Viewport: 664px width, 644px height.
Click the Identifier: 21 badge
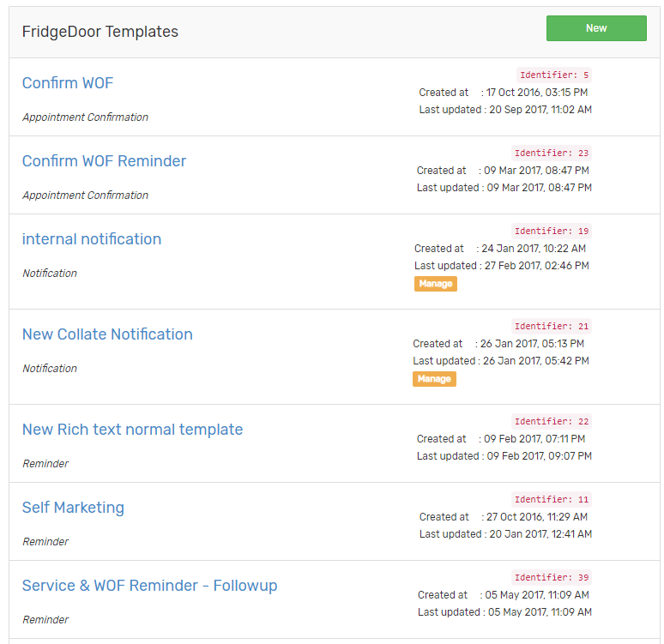tap(552, 327)
